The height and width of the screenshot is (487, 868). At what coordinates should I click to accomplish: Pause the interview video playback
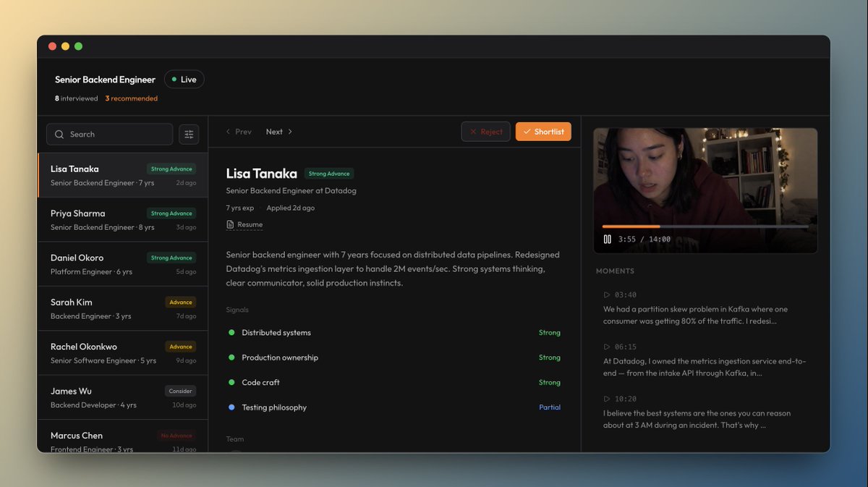point(608,239)
